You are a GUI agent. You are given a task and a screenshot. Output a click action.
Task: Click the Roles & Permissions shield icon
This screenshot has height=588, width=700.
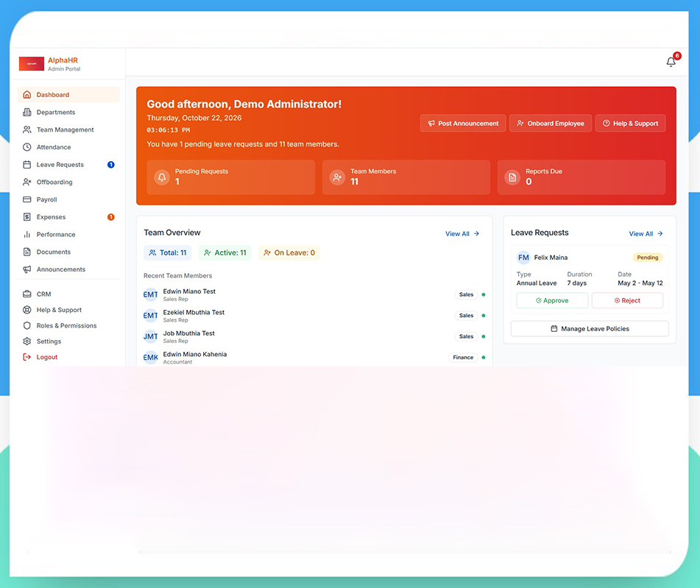point(26,325)
